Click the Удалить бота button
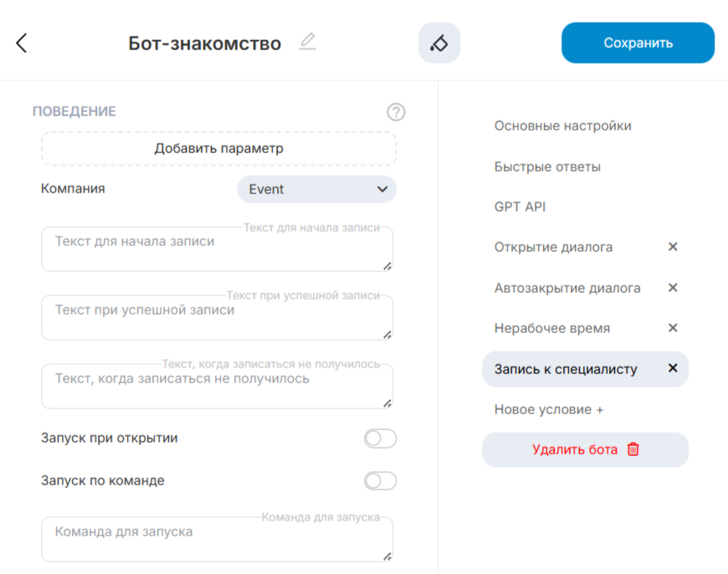728x574 pixels. coord(585,449)
